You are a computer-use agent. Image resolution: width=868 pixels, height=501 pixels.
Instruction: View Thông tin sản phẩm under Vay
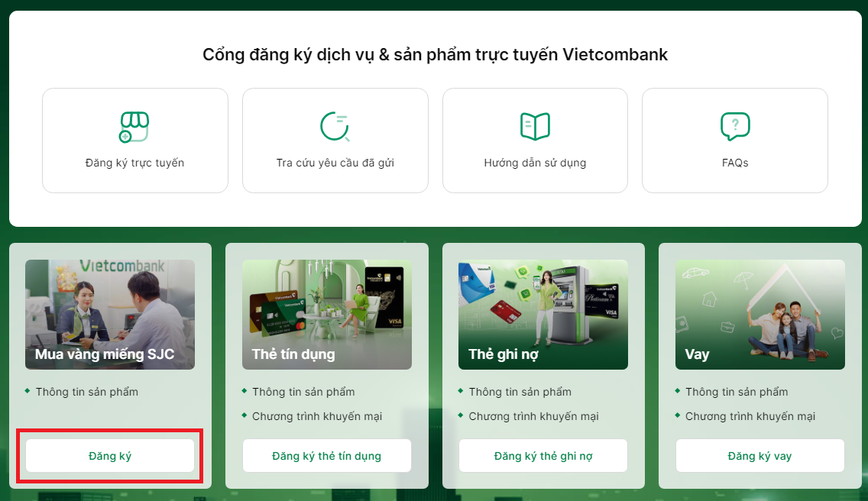click(x=737, y=392)
